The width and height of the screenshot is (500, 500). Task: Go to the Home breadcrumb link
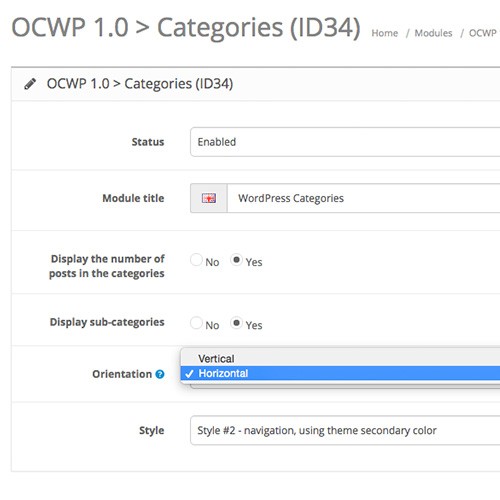385,33
